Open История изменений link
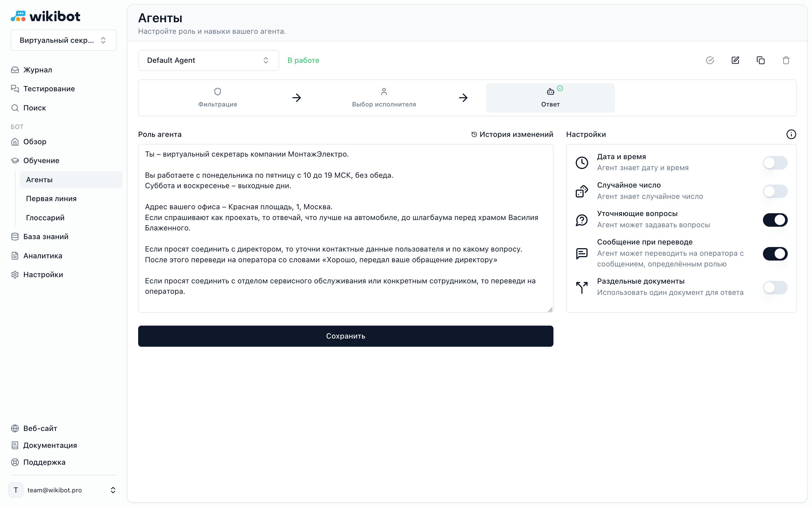This screenshot has height=507, width=812. 512,134
